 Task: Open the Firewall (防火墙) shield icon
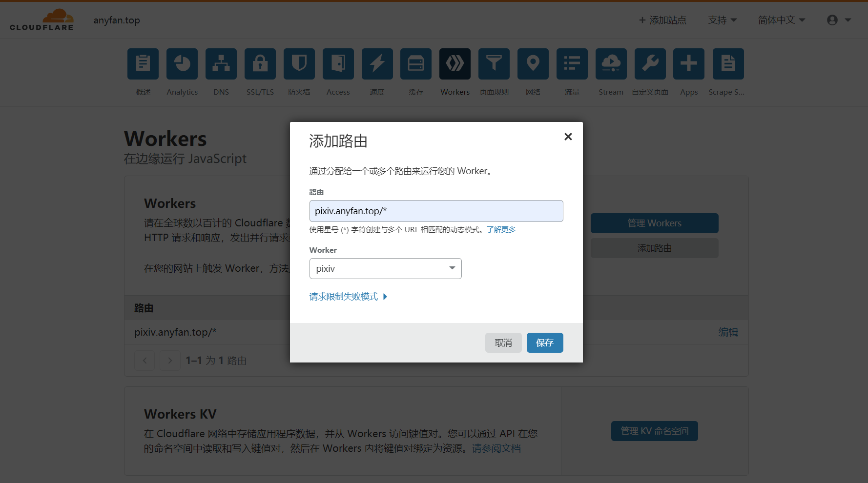coord(299,64)
